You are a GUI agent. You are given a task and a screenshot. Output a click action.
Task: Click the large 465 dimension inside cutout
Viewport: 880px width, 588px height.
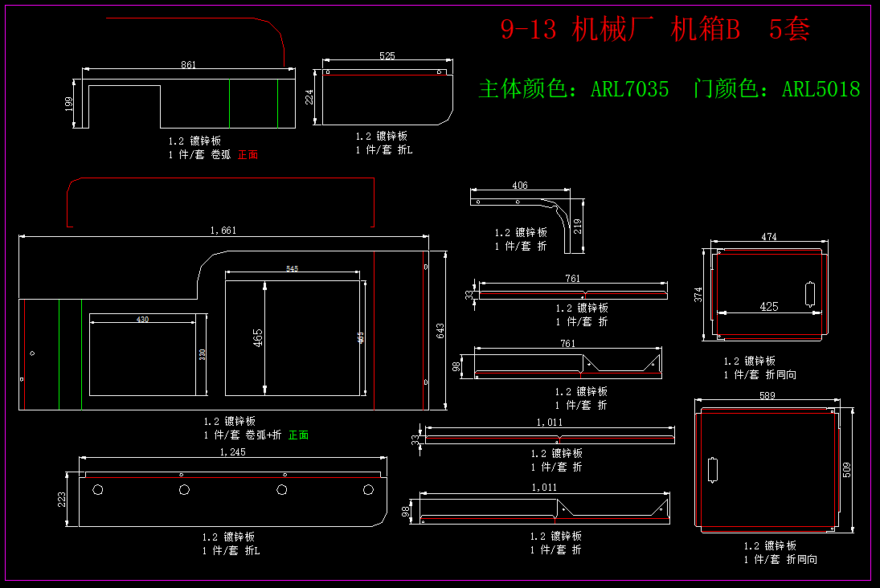tap(257, 338)
